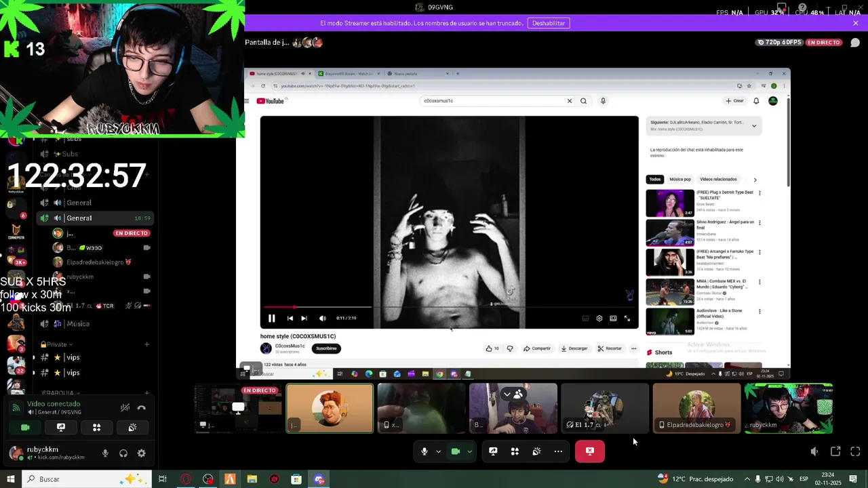
Task: Open activities icon in call controls
Action: (515, 451)
